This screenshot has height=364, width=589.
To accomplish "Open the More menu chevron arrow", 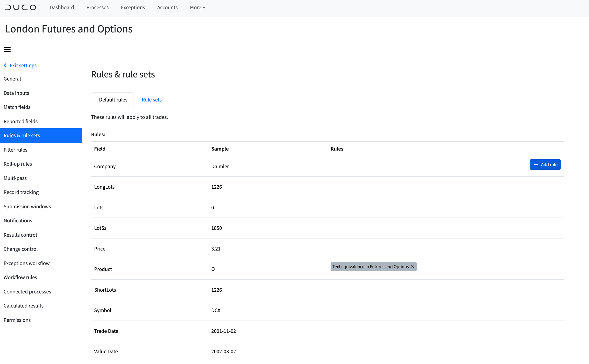I will point(204,7).
